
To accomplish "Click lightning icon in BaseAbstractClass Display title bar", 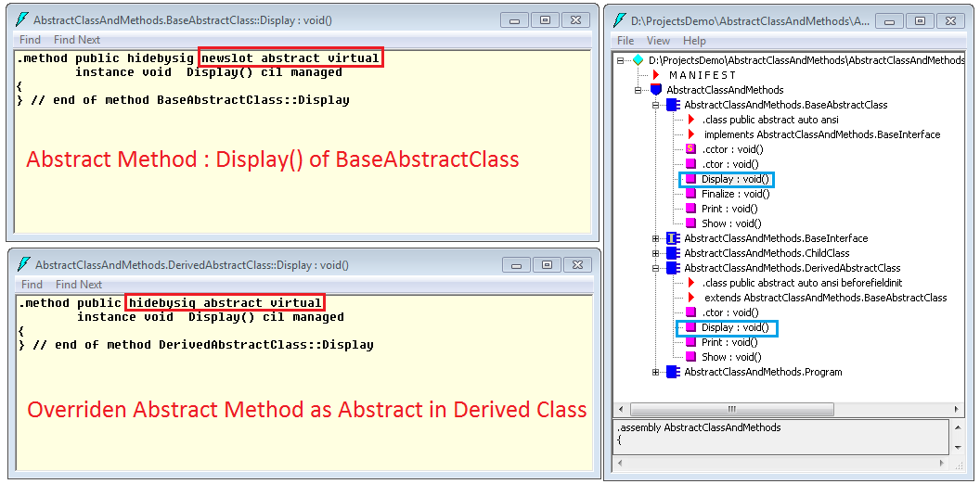I will pyautogui.click(x=22, y=19).
